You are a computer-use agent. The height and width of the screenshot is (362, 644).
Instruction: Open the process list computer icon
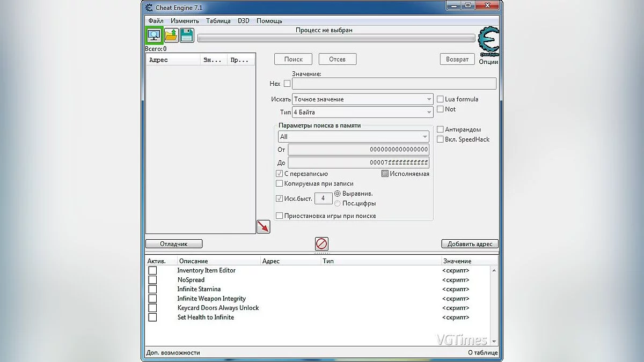point(155,35)
